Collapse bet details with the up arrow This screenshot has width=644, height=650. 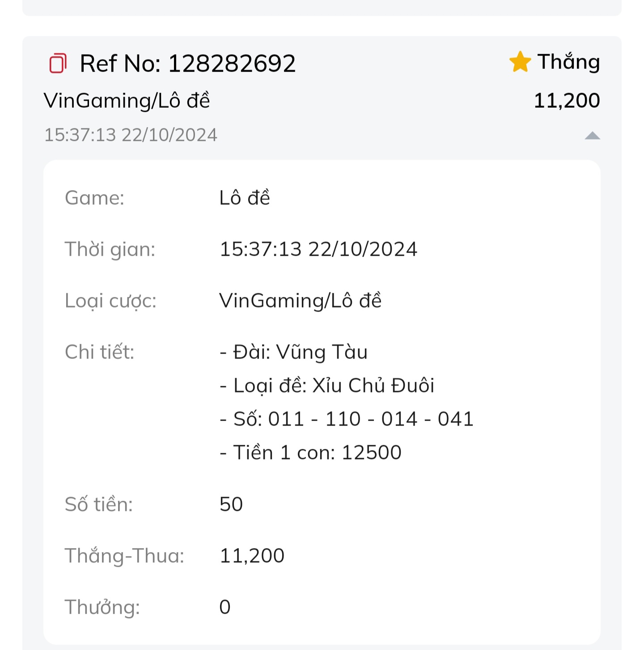(592, 135)
